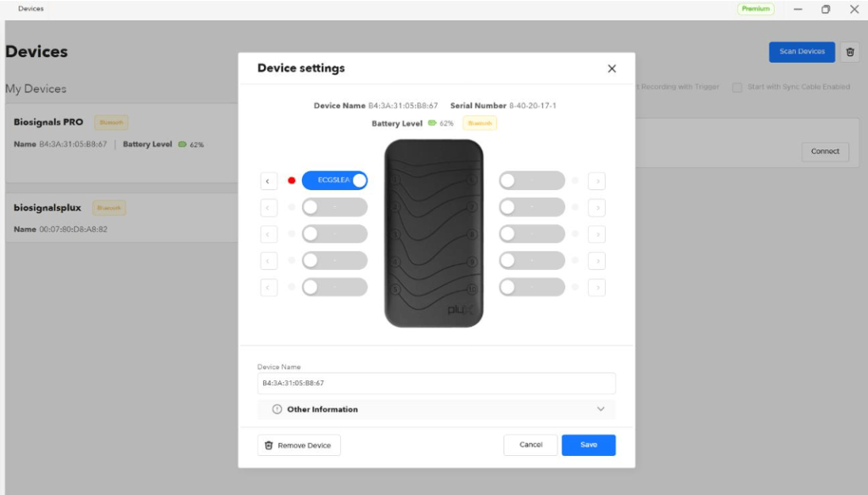This screenshot has height=495, width=868.
Task: Click the left arrow beside channel 2
Action: pos(268,208)
